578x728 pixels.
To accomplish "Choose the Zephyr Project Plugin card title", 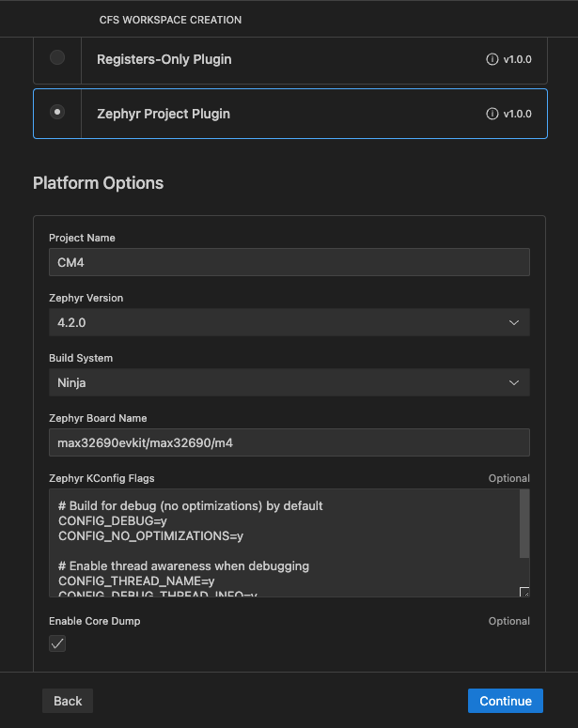I will coord(164,114).
